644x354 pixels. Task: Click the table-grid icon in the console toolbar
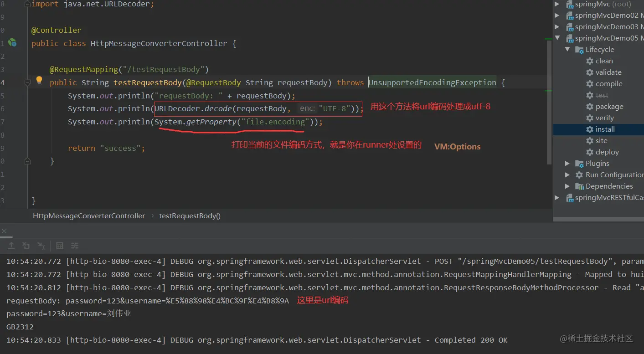[x=60, y=246]
